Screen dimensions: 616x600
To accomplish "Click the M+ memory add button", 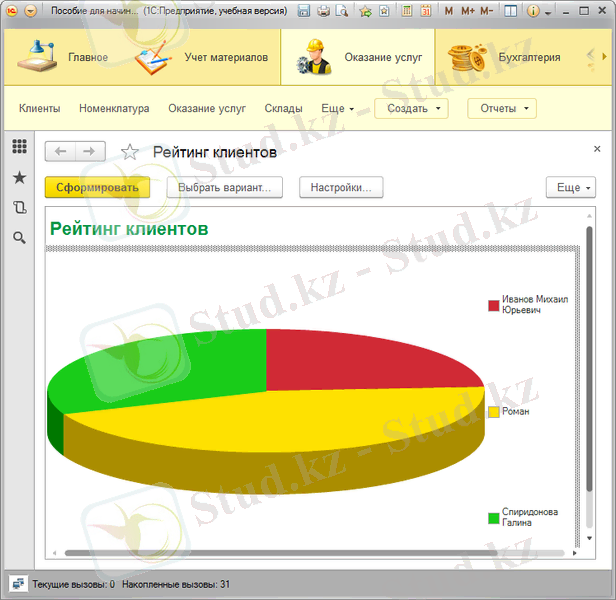I will (x=468, y=11).
